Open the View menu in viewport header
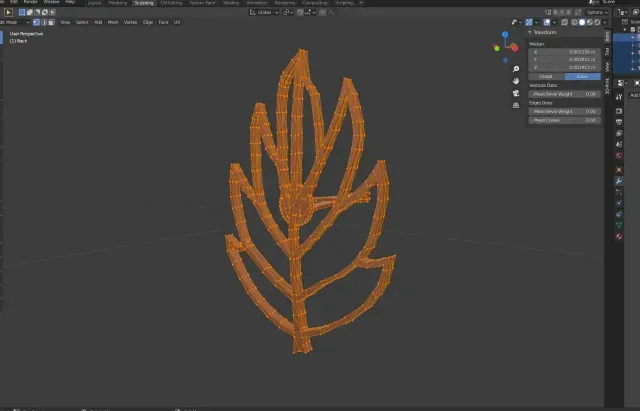This screenshot has width=640, height=411. pos(65,22)
